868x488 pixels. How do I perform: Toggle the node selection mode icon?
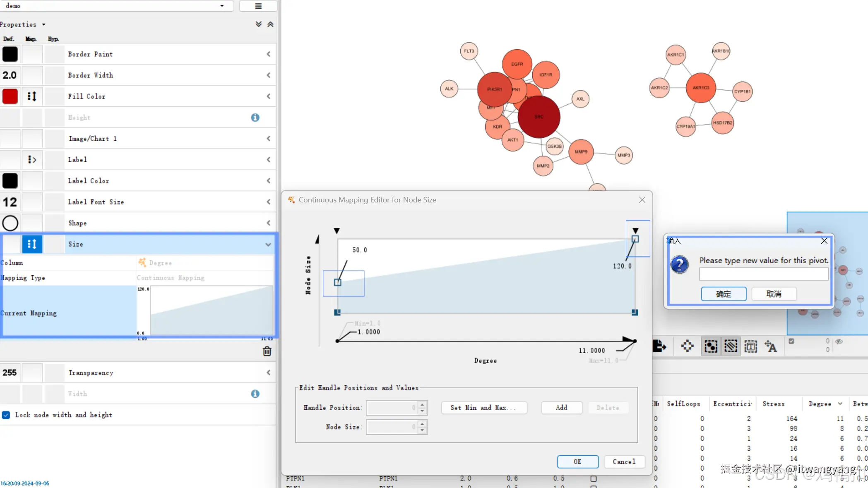click(x=711, y=346)
